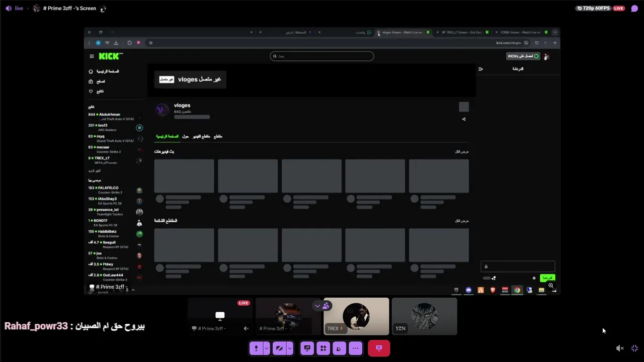644x362 pixels.
Task: Open camera options dropdown arrow
Action: pyautogui.click(x=290, y=348)
